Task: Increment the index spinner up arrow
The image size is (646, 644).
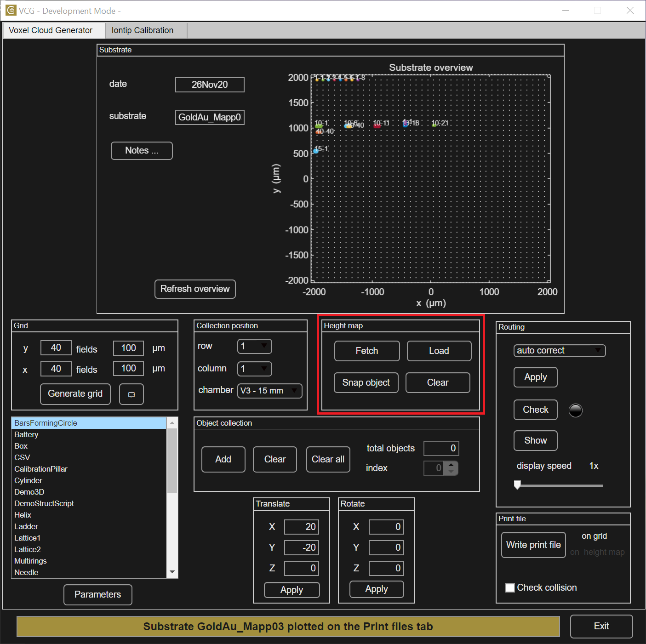Action: pyautogui.click(x=452, y=465)
